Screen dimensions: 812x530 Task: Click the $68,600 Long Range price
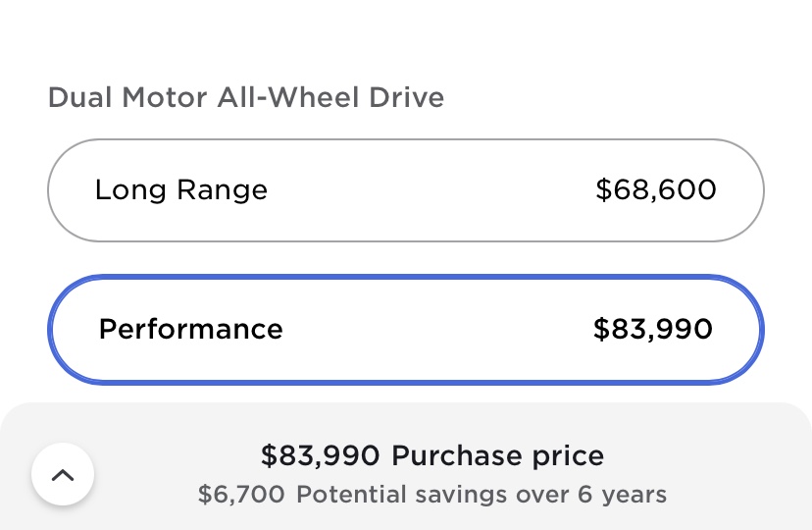(x=655, y=189)
